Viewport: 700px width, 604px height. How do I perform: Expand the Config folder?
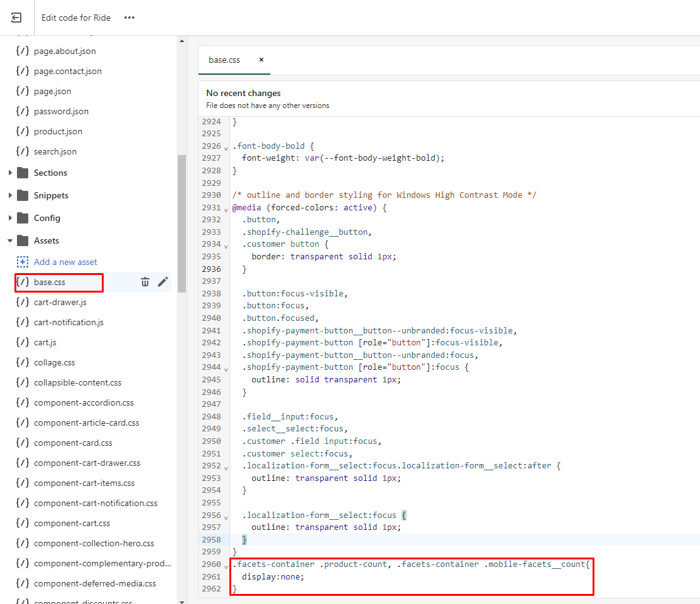(x=10, y=218)
